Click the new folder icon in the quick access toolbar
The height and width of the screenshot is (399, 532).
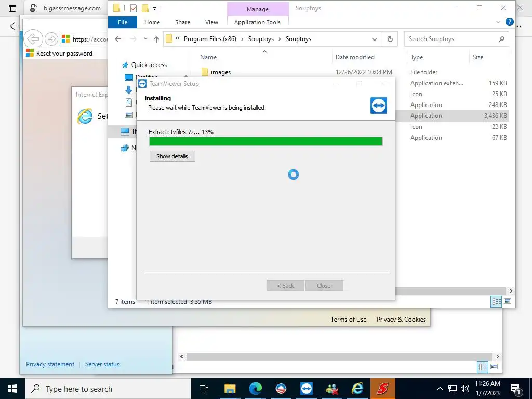coord(145,8)
